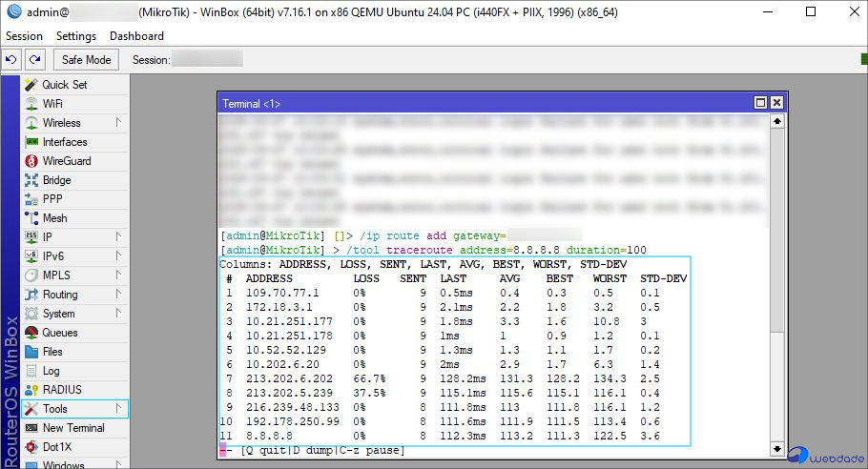Image resolution: width=868 pixels, height=469 pixels.
Task: Launch a New Terminal window
Action: 73,428
